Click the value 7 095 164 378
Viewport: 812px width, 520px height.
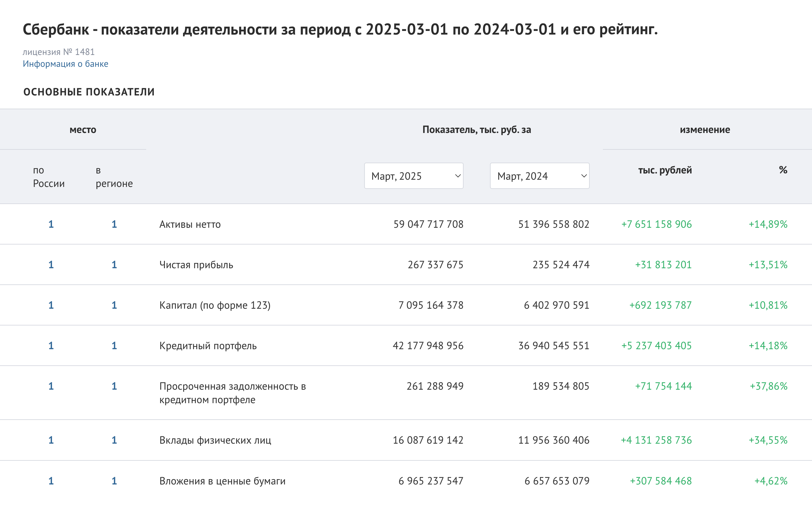point(431,305)
